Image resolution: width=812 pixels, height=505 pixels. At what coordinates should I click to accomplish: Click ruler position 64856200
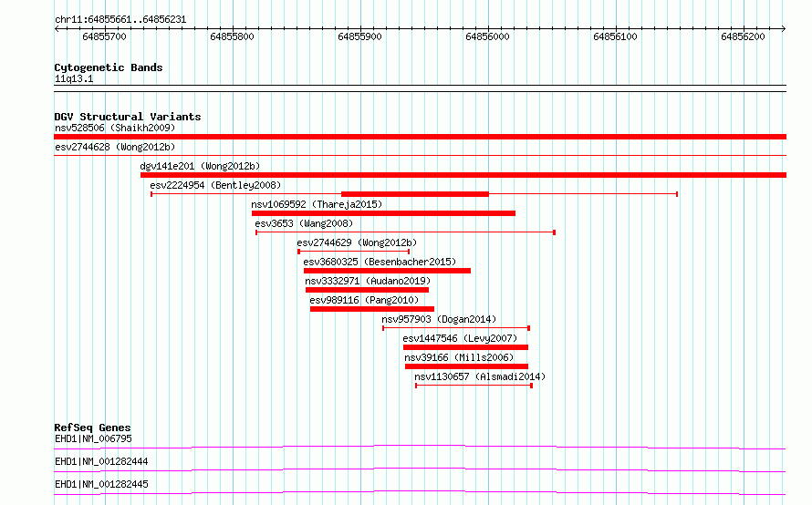pos(744,36)
